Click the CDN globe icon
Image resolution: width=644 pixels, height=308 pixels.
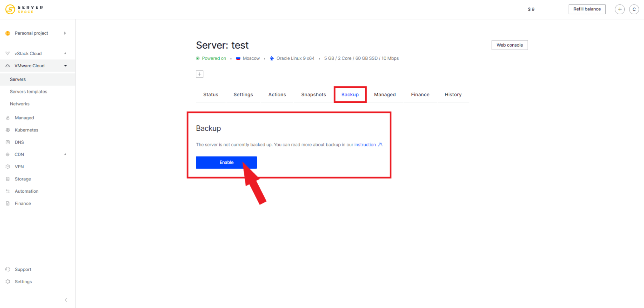8,155
